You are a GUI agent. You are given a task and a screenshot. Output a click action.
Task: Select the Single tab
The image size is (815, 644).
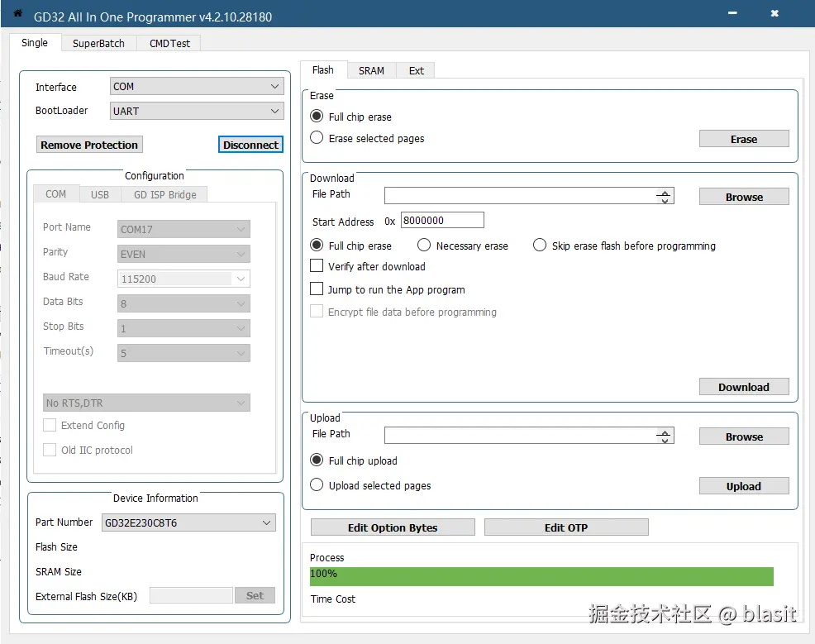pyautogui.click(x=35, y=43)
